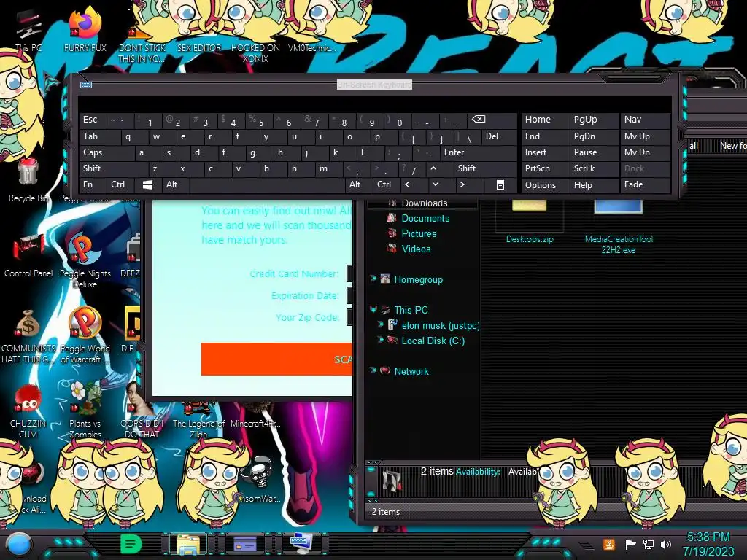
Task: Tap the left arrow key on the keyboard
Action: coord(407,184)
